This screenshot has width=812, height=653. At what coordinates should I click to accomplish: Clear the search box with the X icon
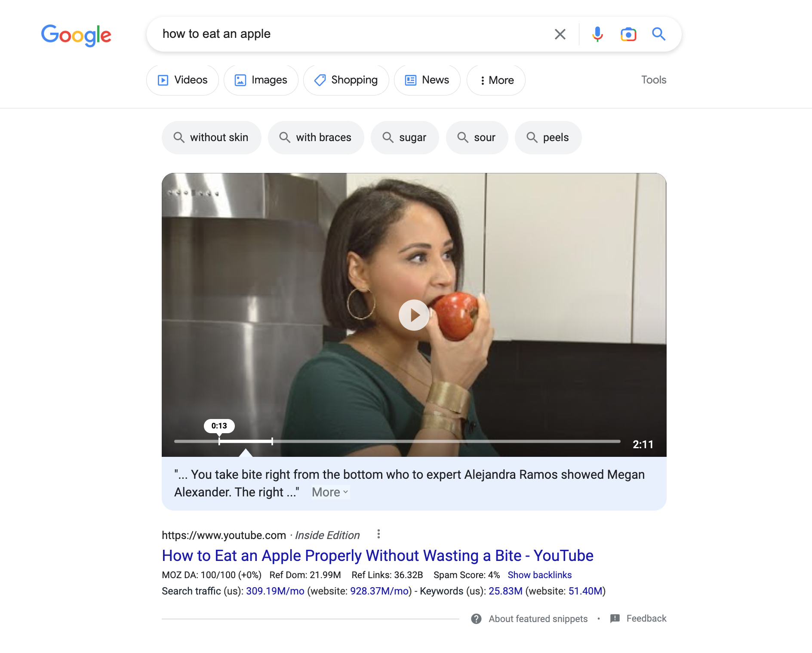coord(560,34)
